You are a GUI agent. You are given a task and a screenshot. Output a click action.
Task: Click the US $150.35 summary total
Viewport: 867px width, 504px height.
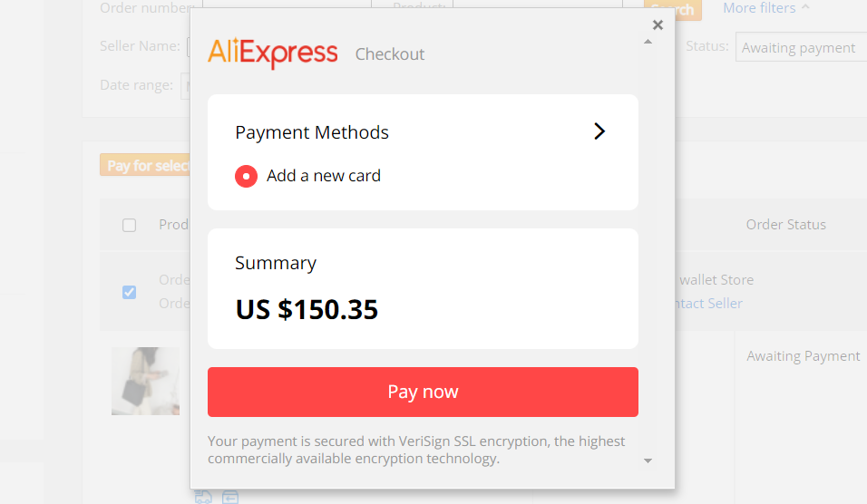[x=307, y=309]
